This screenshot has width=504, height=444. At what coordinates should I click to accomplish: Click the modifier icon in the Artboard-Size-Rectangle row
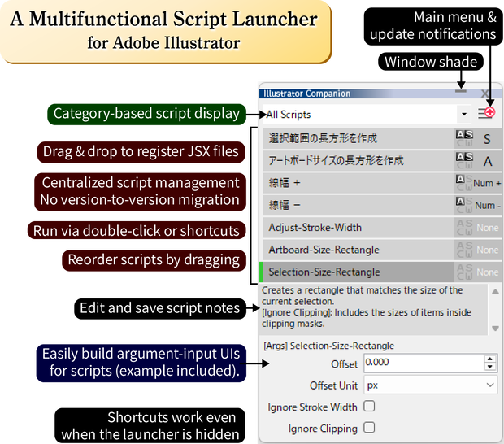(464, 250)
